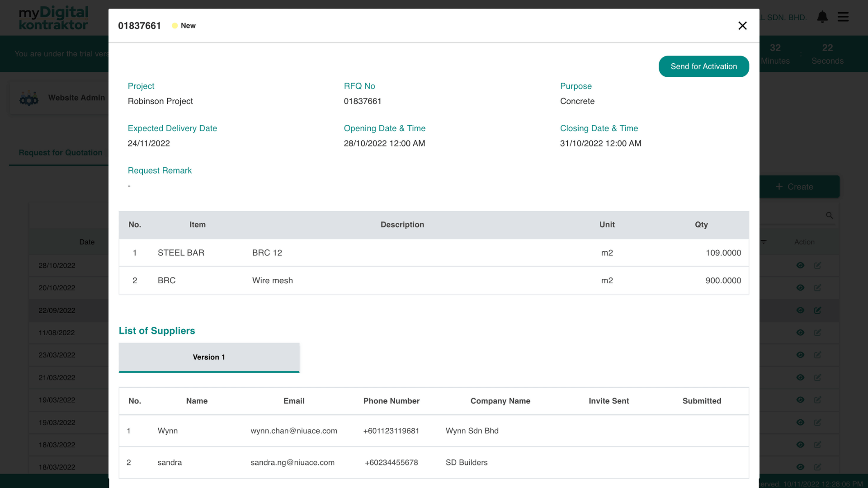Close the RFQ 01837661 dialog
868x488 pixels.
coord(742,26)
